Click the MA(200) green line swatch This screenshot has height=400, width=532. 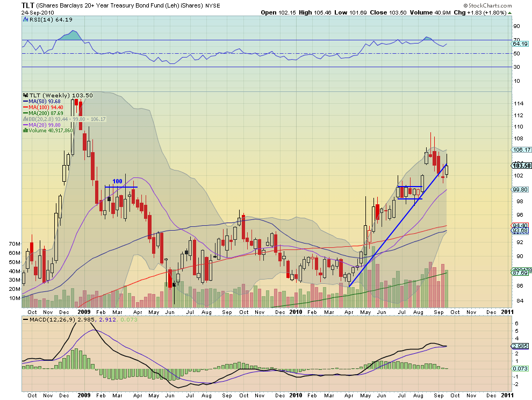point(25,113)
